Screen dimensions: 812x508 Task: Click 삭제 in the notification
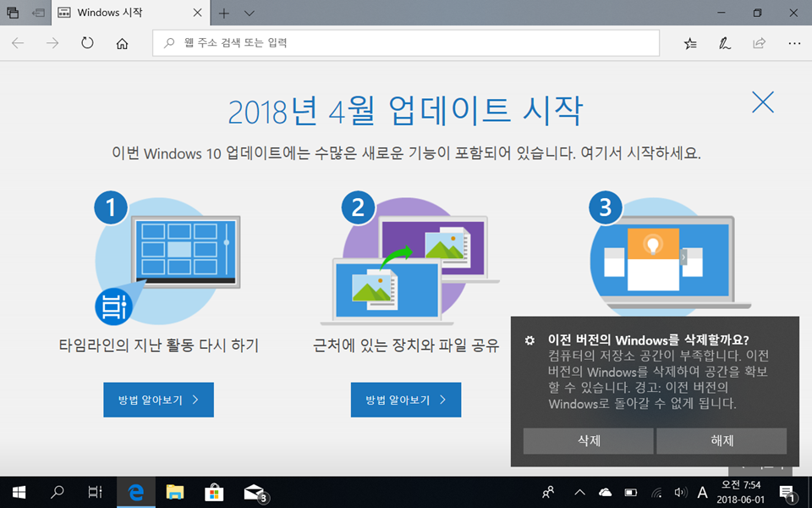coord(589,440)
